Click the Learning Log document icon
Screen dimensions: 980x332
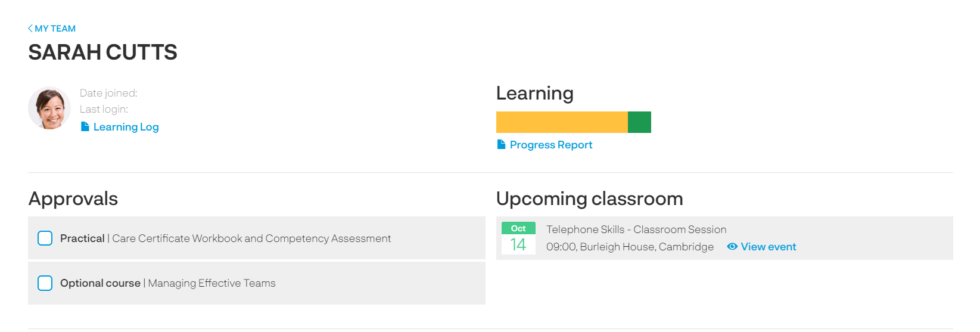point(85,126)
